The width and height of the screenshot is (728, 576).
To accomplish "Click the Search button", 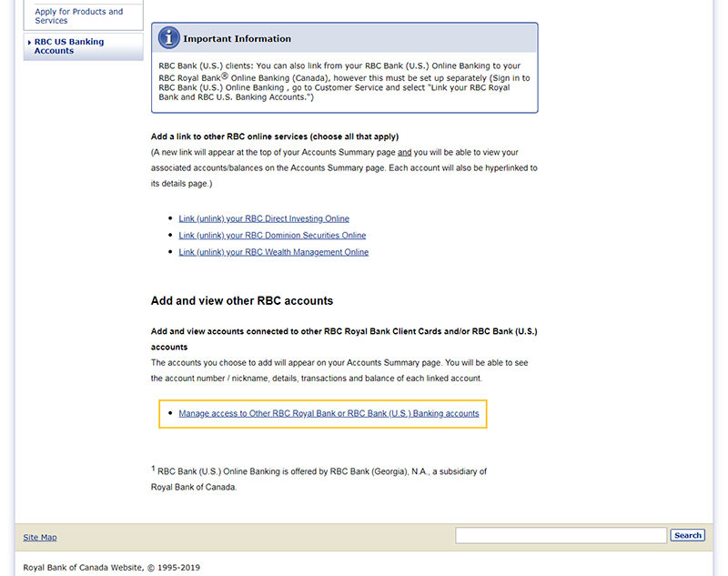I will pos(688,535).
